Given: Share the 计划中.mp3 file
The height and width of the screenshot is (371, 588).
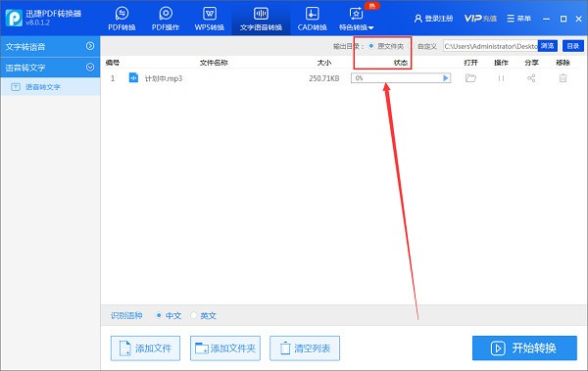Looking at the screenshot, I should (x=531, y=78).
